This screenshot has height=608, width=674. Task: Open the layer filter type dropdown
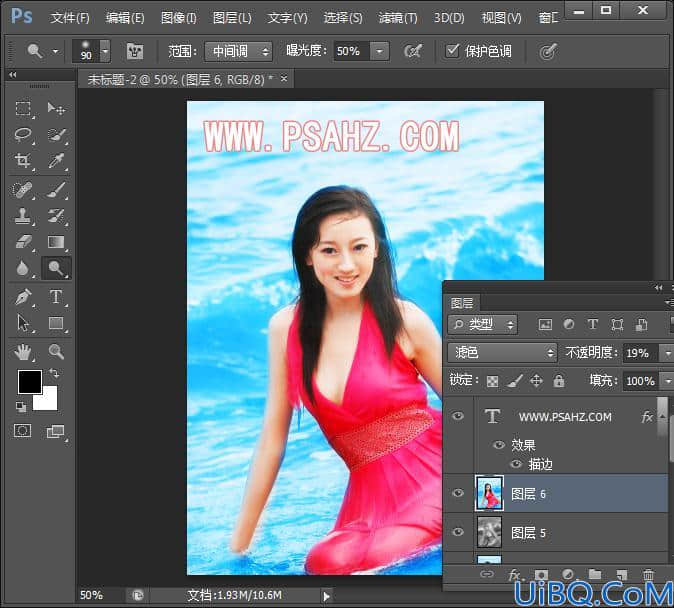(x=483, y=325)
